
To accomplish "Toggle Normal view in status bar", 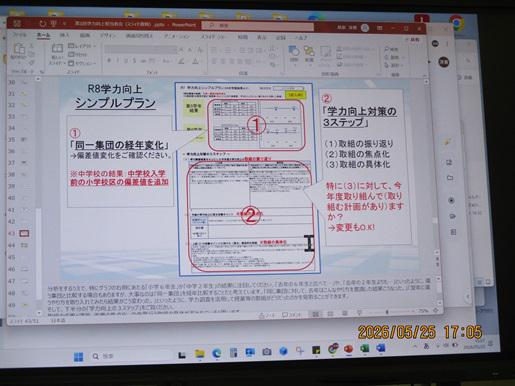I will (315, 314).
